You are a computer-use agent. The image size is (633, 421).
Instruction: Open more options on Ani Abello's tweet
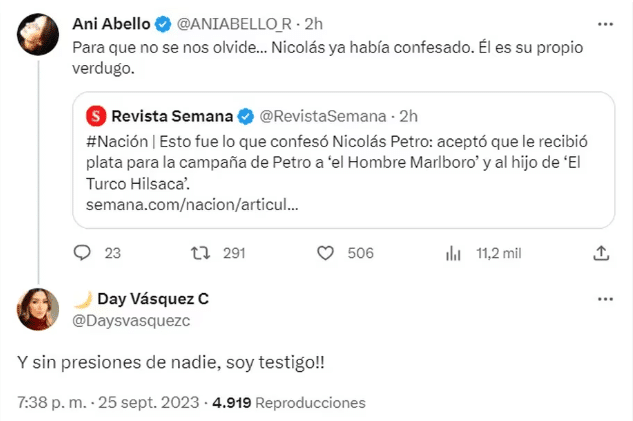pyautogui.click(x=603, y=25)
